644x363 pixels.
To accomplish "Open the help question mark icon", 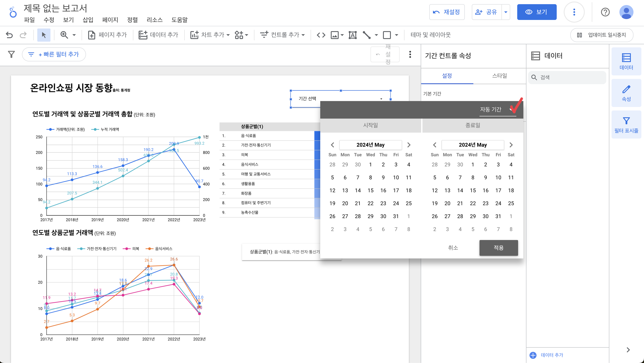I will click(x=605, y=12).
